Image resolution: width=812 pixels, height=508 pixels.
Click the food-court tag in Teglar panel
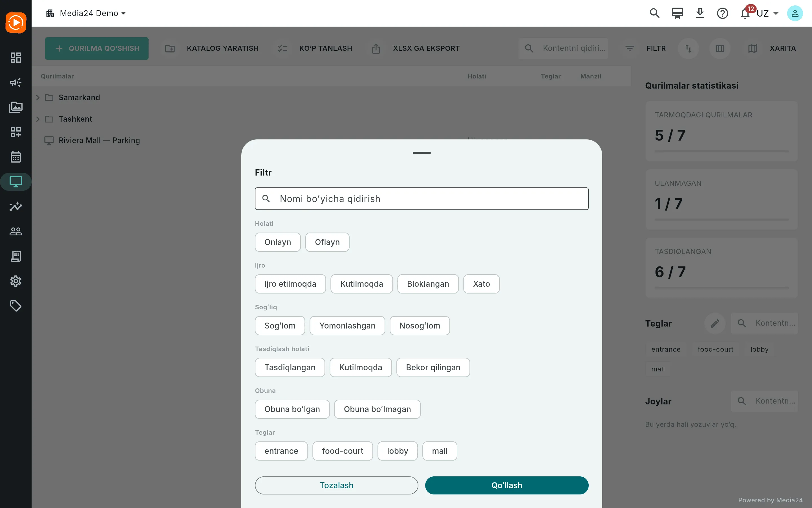click(x=715, y=349)
